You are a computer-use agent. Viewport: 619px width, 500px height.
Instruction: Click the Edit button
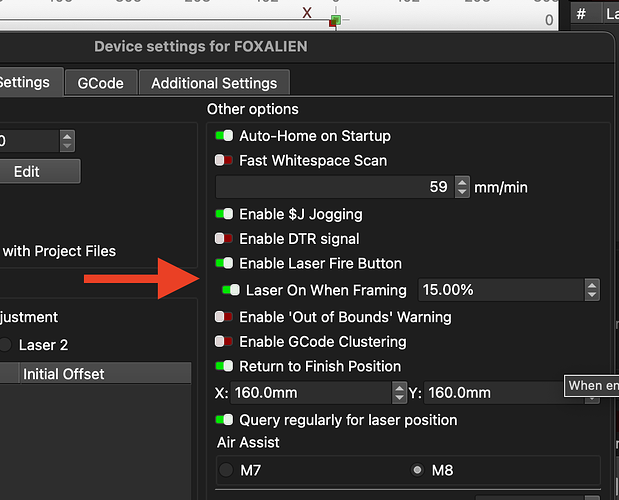click(x=27, y=171)
